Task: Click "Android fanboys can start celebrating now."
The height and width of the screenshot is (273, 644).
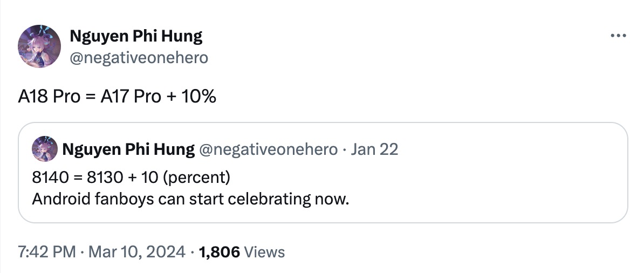Action: tap(190, 199)
